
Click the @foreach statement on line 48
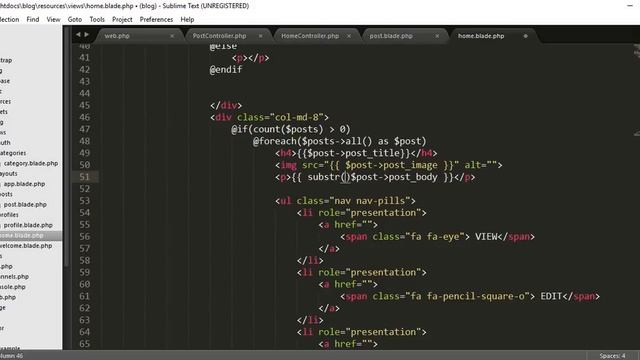tap(340, 141)
